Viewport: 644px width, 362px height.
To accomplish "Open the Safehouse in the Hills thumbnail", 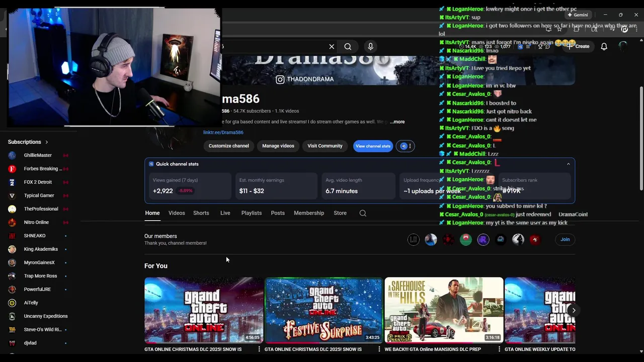I will click(444, 310).
